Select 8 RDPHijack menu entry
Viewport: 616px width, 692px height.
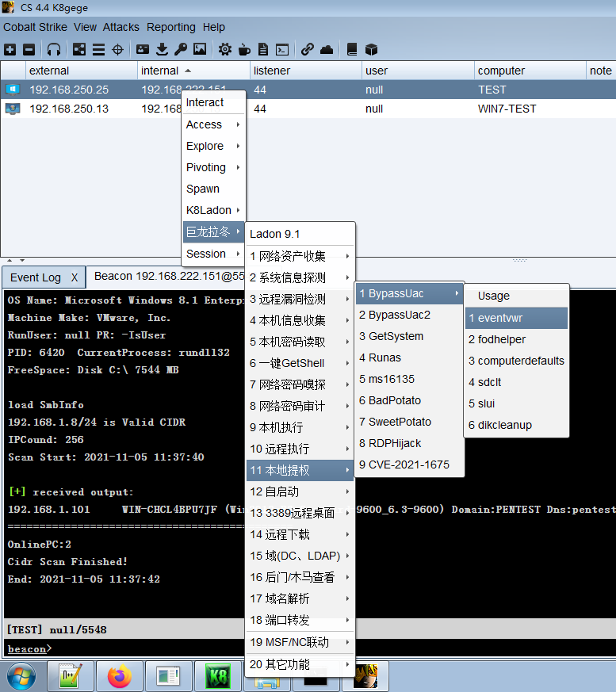(x=409, y=444)
